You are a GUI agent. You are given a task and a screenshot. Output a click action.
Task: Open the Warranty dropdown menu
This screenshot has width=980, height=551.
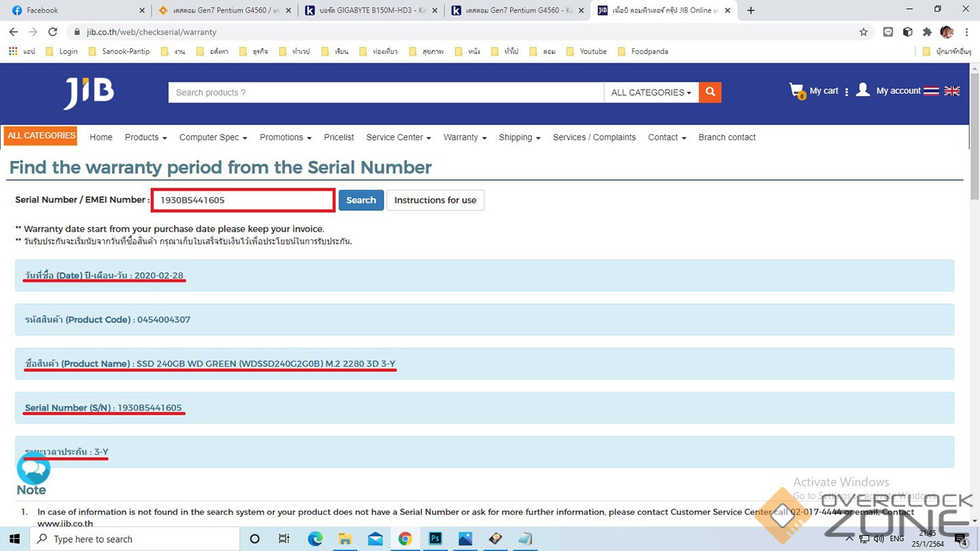pos(465,137)
